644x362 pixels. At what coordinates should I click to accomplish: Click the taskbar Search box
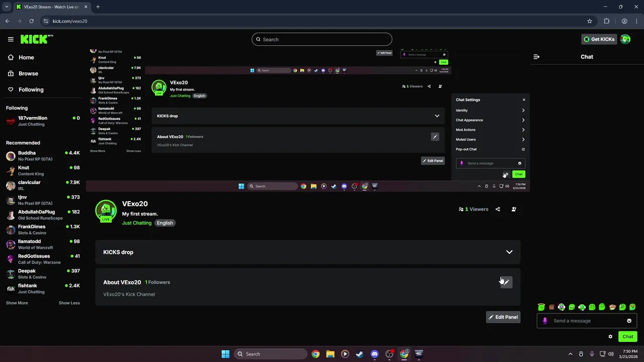pos(270,354)
